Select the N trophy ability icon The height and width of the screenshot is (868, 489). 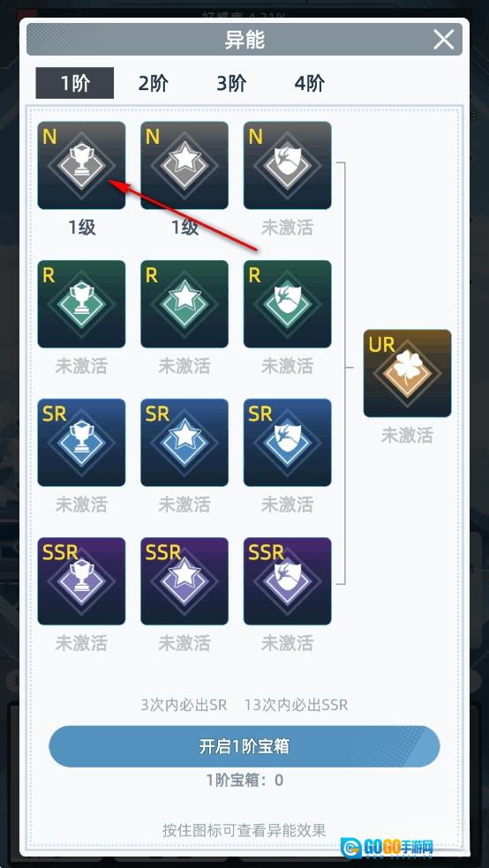81,166
